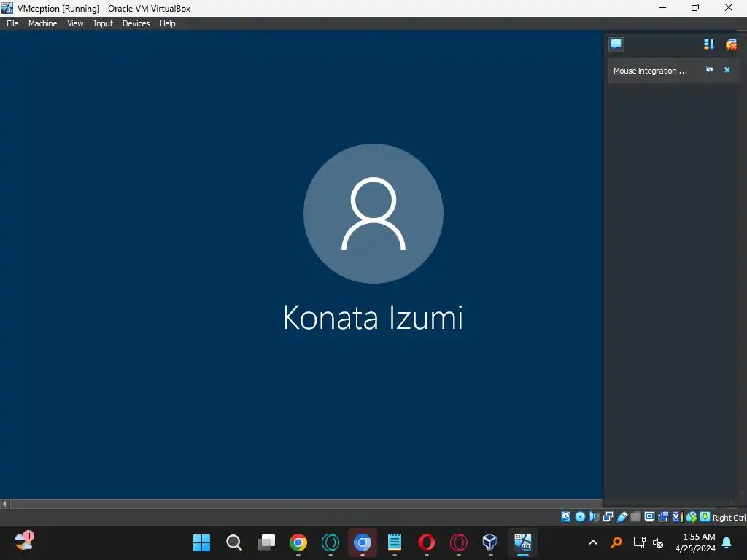This screenshot has width=747, height=560.
Task: Dismiss the Mouse integration notification
Action: pos(727,70)
